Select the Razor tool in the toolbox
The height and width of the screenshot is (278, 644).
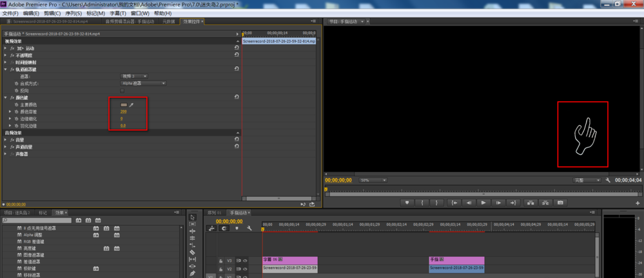[192, 252]
